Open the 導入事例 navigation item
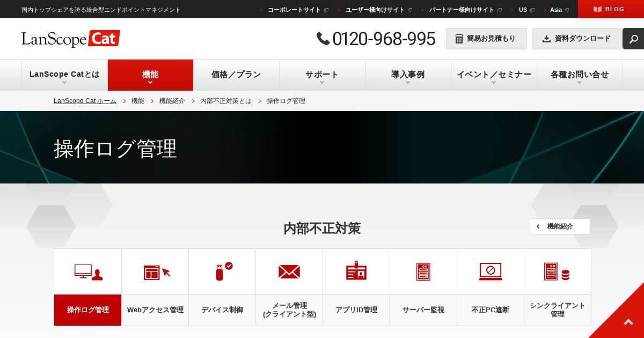Viewport: 644px width, 338px height. click(x=408, y=75)
